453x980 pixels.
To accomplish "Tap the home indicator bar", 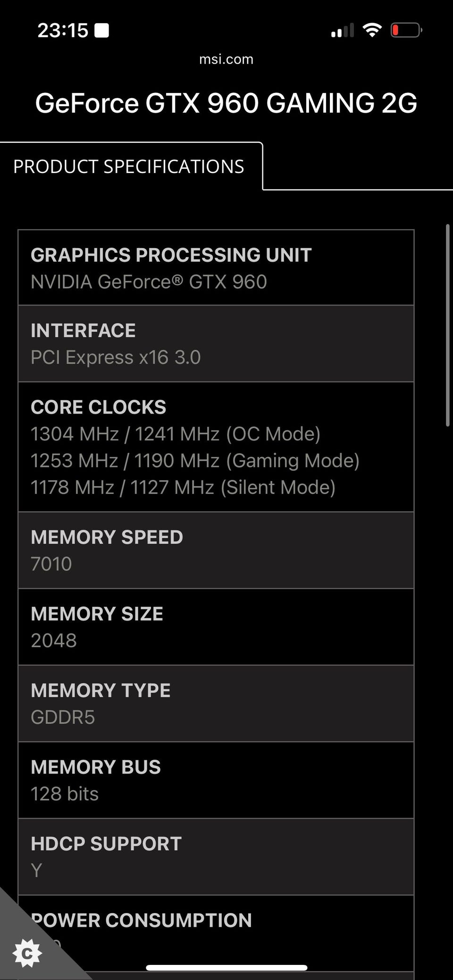I will (226, 968).
